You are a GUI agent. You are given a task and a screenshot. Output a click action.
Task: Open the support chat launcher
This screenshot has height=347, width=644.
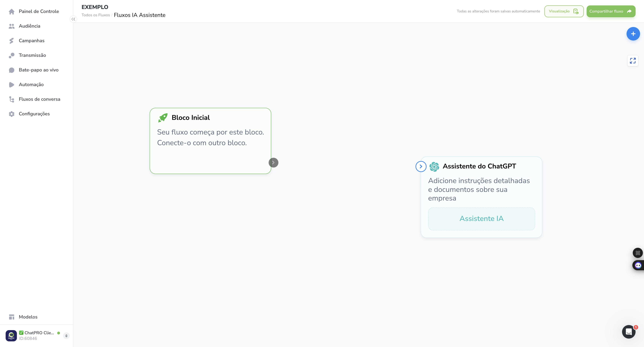coord(628,332)
